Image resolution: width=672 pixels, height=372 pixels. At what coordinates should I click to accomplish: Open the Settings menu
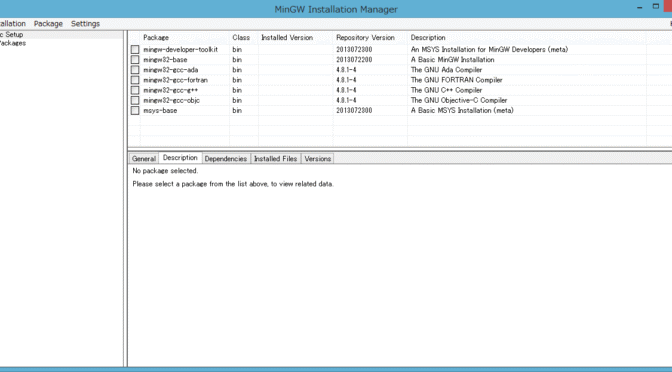pos(85,24)
